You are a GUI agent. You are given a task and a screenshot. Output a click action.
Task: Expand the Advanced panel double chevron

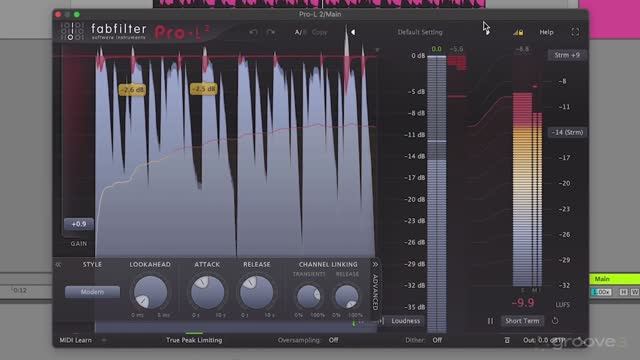coord(375,264)
